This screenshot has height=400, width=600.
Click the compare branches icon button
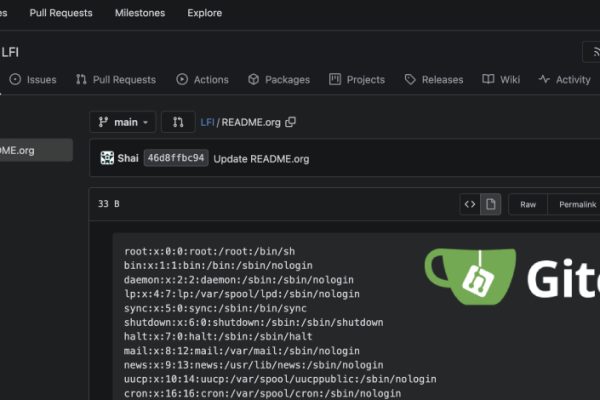coord(178,122)
